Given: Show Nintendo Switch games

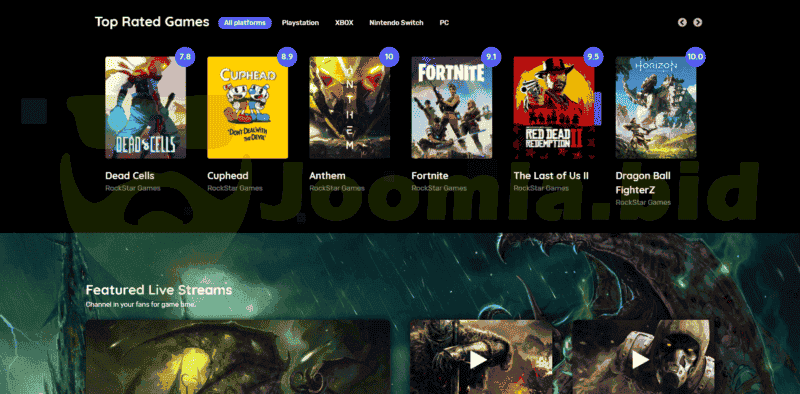Looking at the screenshot, I should pyautogui.click(x=396, y=23).
